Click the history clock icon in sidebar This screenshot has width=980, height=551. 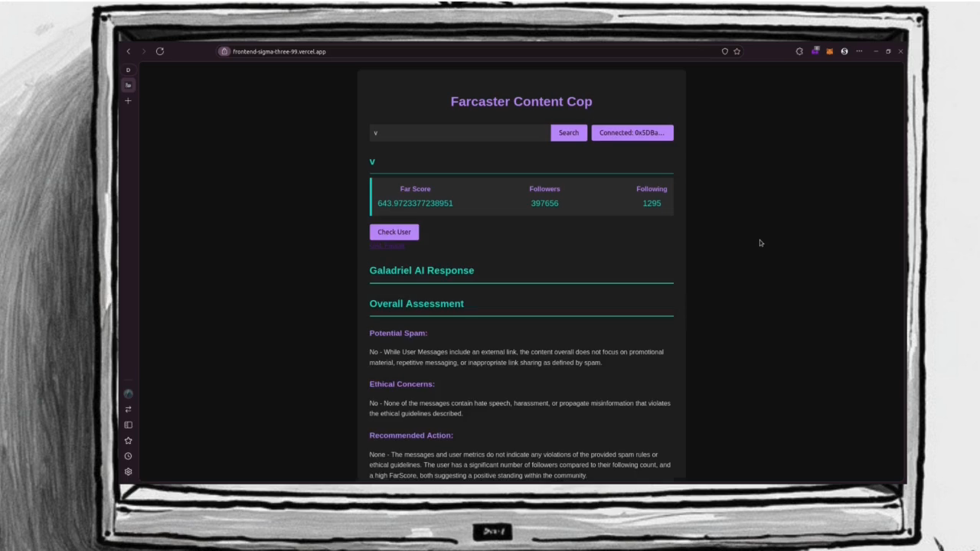[128, 456]
